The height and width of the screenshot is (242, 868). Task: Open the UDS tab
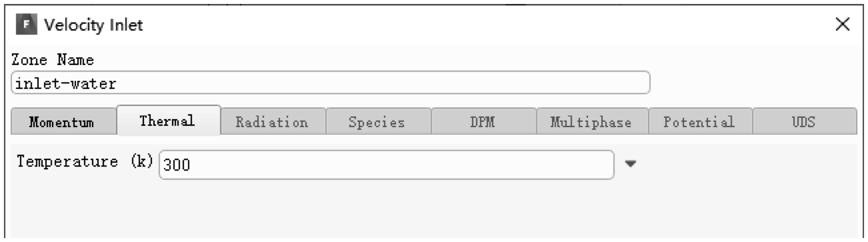coord(805,122)
